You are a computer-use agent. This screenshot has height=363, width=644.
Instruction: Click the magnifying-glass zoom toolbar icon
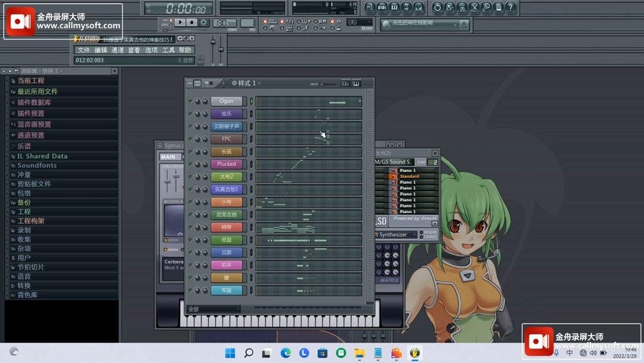pyautogui.click(x=487, y=7)
